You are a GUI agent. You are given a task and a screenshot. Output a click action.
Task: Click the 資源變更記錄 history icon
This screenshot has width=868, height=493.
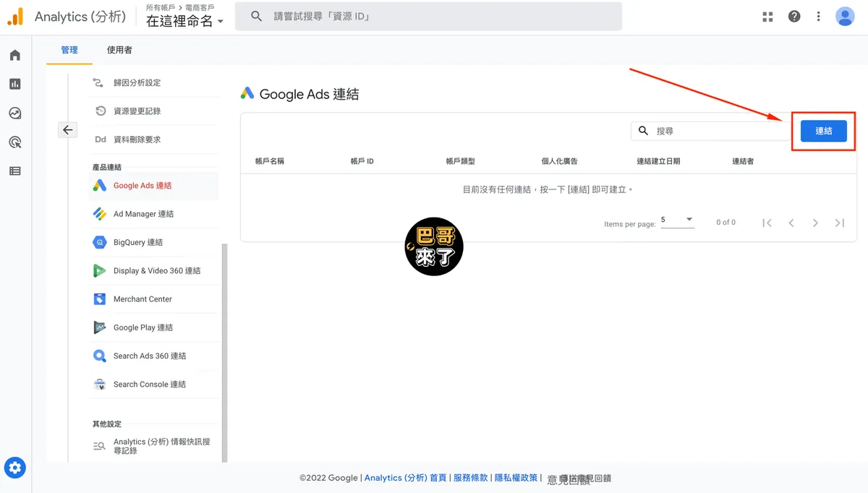pyautogui.click(x=101, y=111)
